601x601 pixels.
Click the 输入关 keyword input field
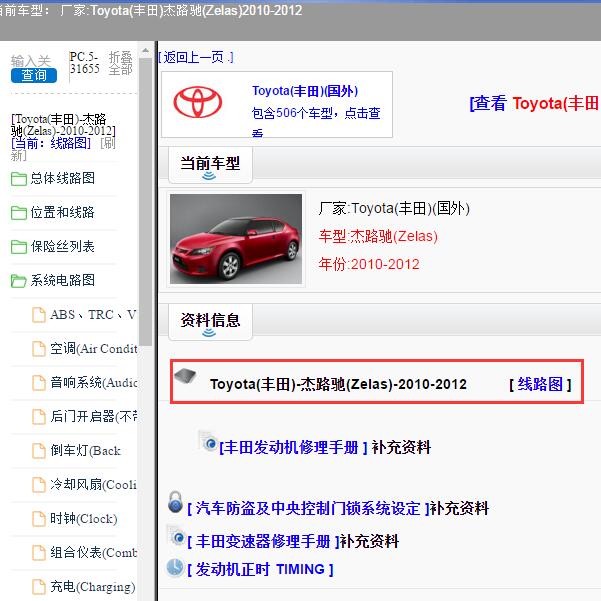click(31, 61)
